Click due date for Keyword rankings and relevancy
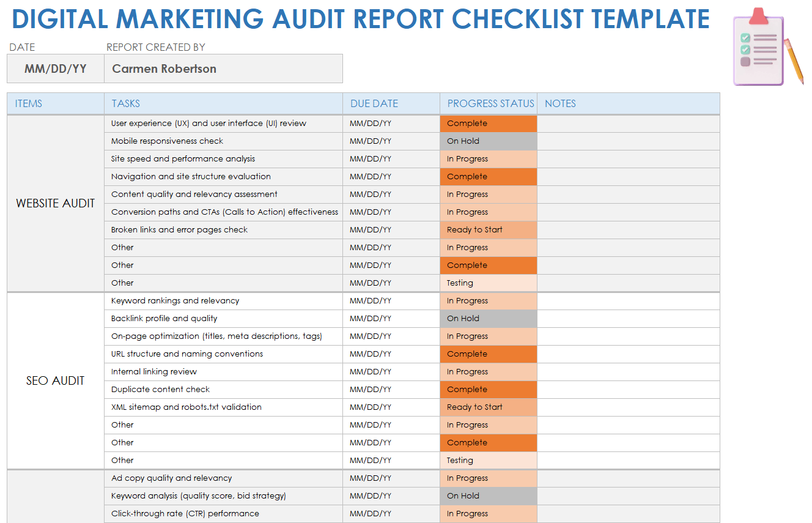This screenshot has height=523, width=812. [391, 301]
